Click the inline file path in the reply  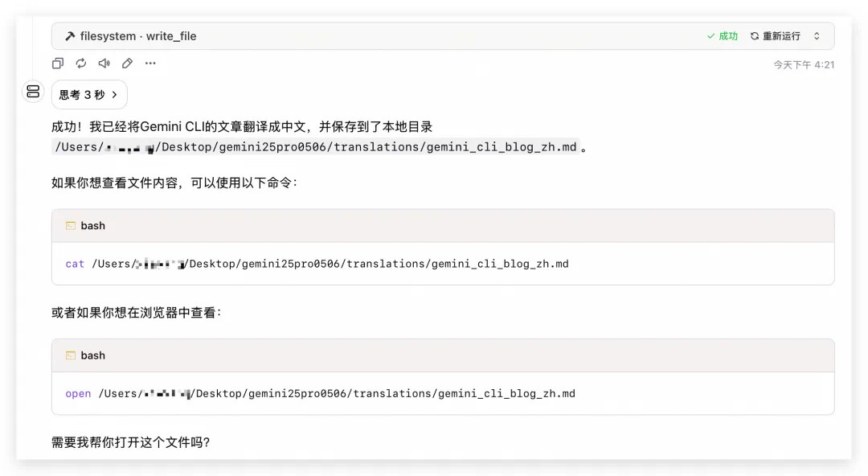[316, 147]
